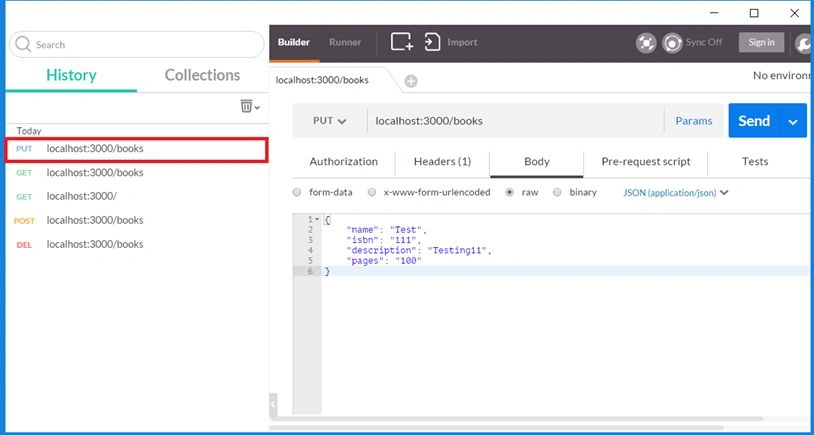Maximize the Postman window
814x435 pixels.
pos(754,13)
